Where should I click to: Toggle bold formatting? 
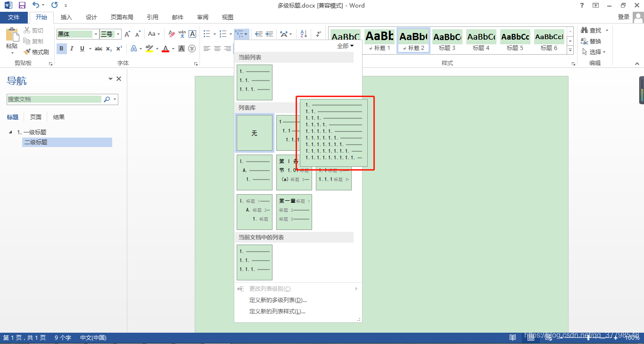pyautogui.click(x=61, y=49)
